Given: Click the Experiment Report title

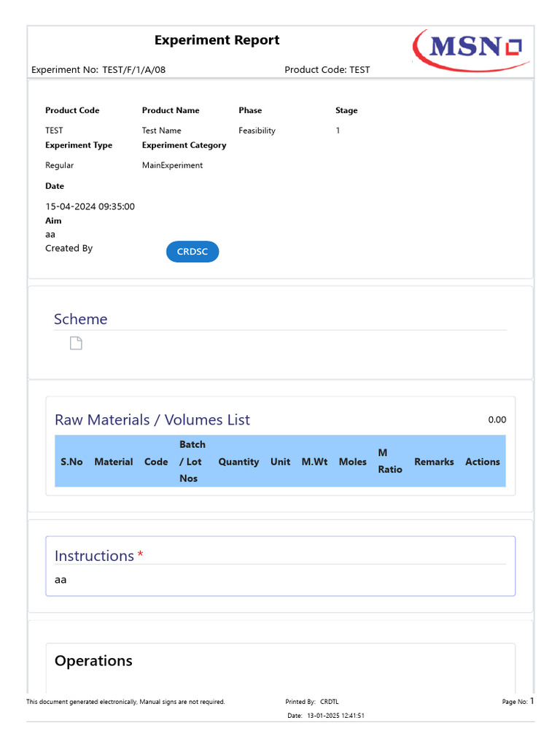Looking at the screenshot, I should [x=217, y=40].
